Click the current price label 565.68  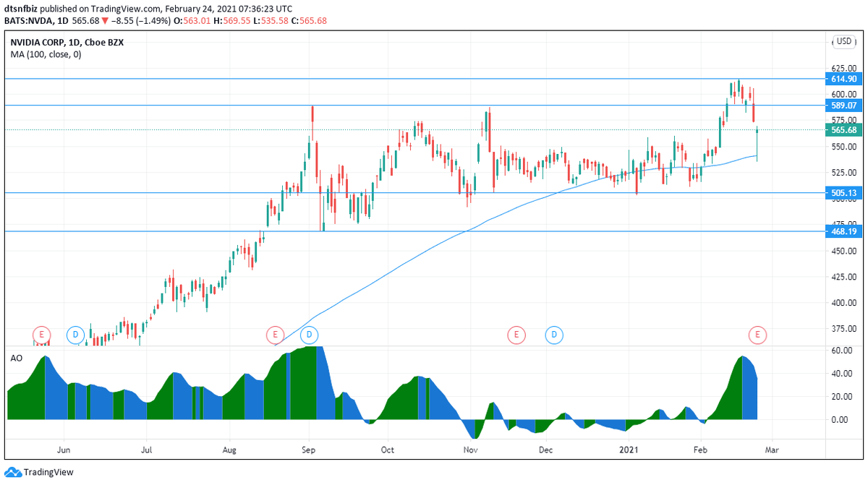click(843, 130)
